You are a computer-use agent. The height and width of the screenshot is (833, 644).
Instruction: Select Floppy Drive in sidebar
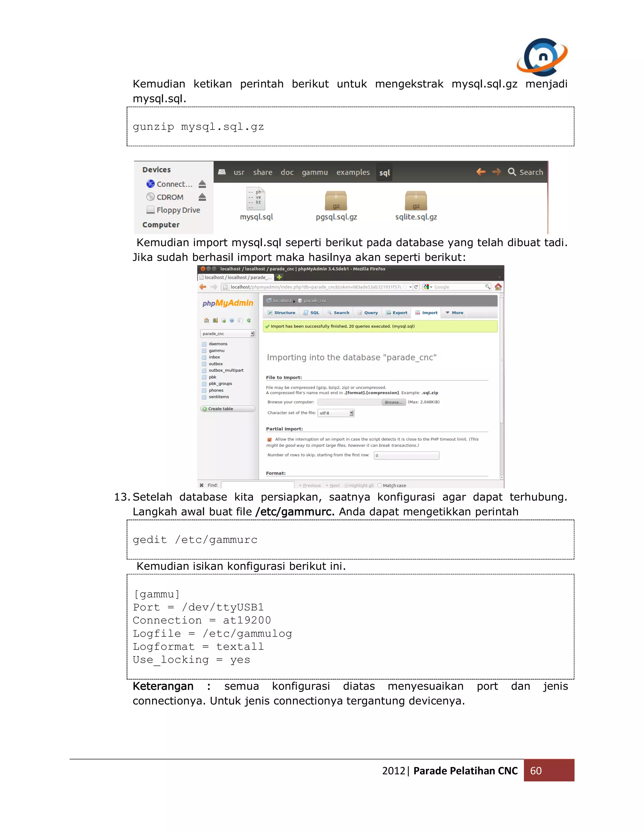click(173, 210)
